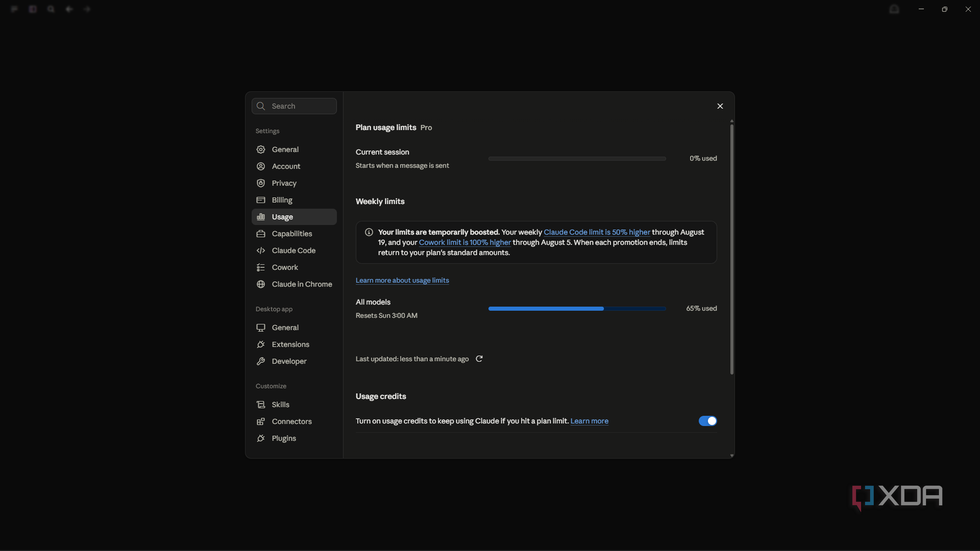980x551 pixels.
Task: Click the Cowork checklist icon
Action: [261, 267]
